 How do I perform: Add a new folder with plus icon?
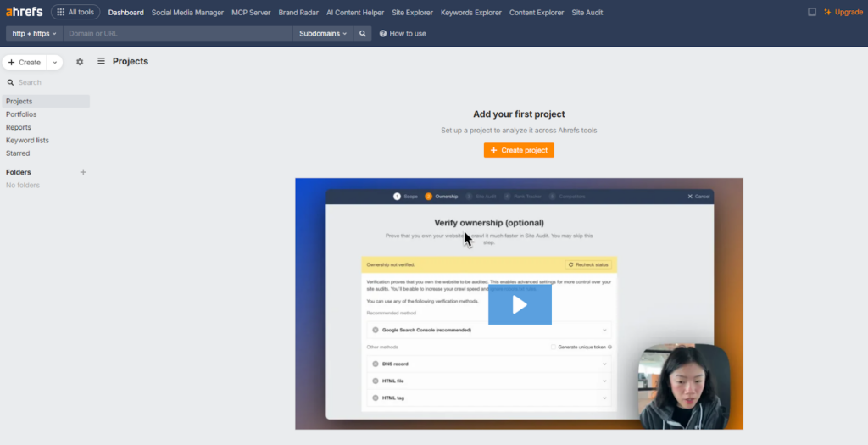coord(83,172)
